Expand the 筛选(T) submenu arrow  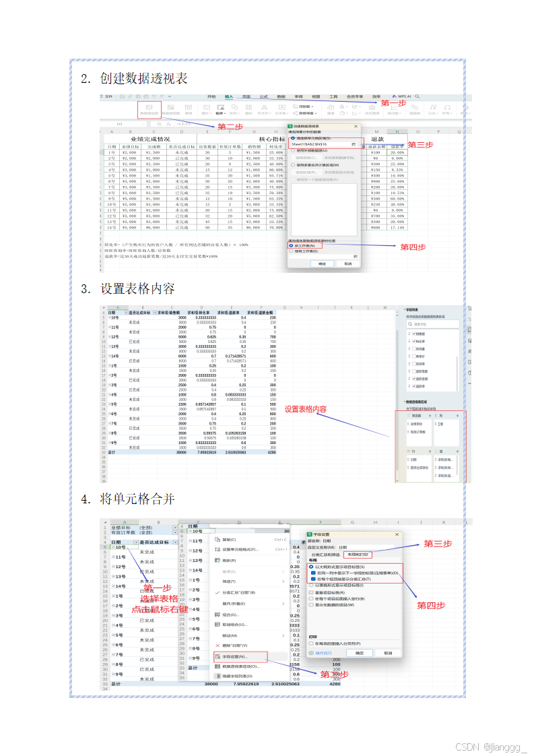tap(283, 581)
